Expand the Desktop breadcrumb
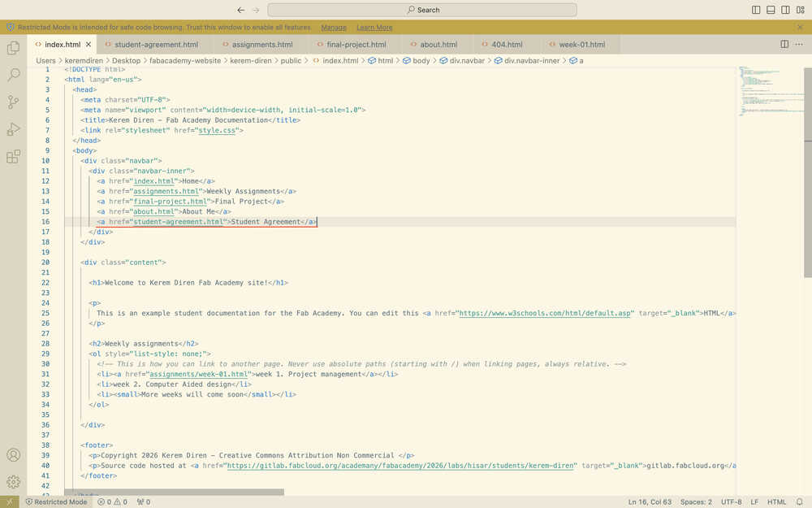 [x=127, y=61]
